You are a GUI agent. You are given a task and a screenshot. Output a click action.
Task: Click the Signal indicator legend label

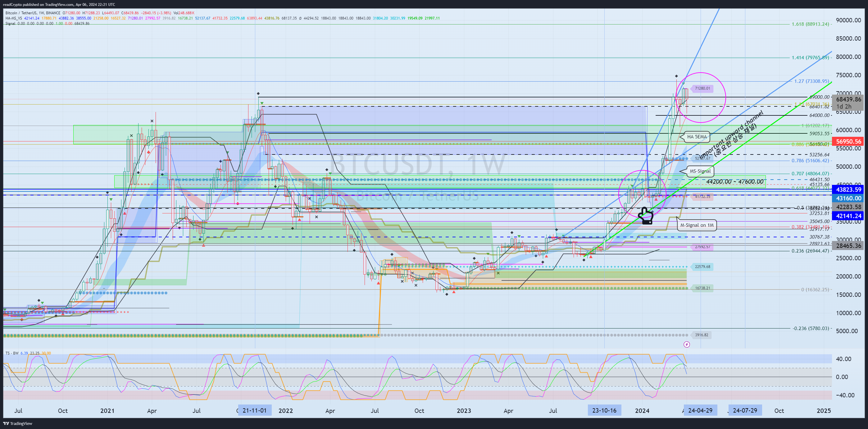pyautogui.click(x=10, y=24)
